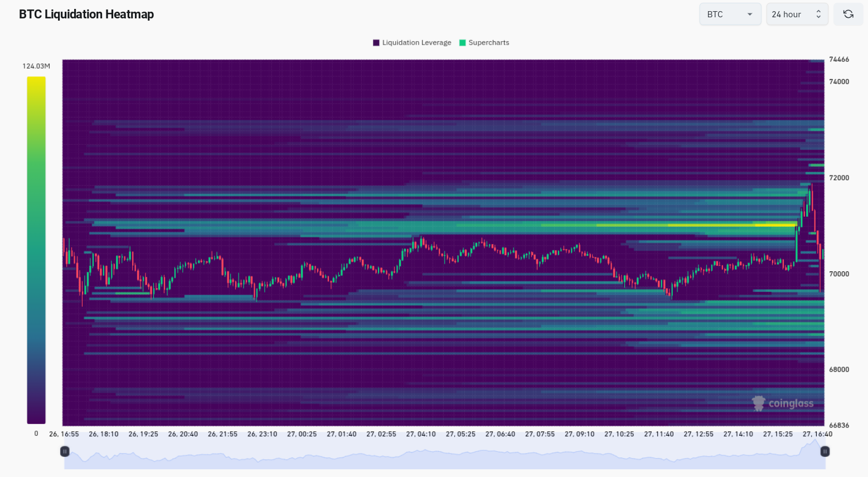Click the 72000 price axis label
This screenshot has height=477, width=868.
pos(839,178)
